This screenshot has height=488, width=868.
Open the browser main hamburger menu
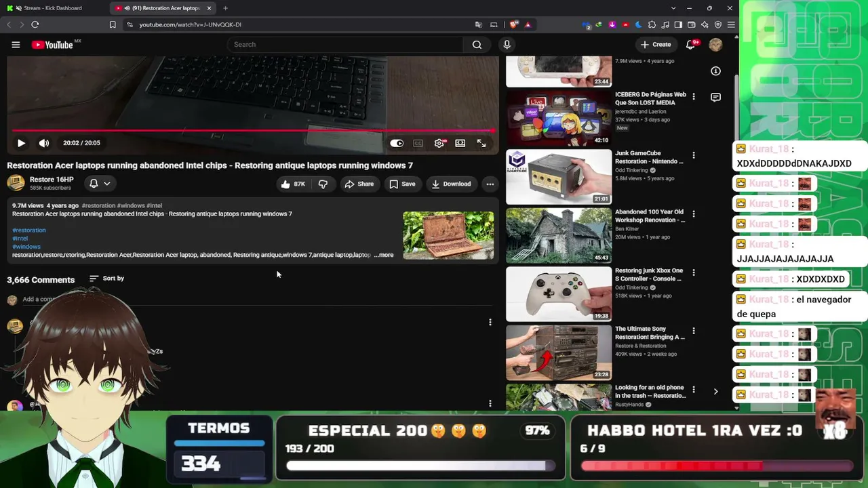[731, 24]
